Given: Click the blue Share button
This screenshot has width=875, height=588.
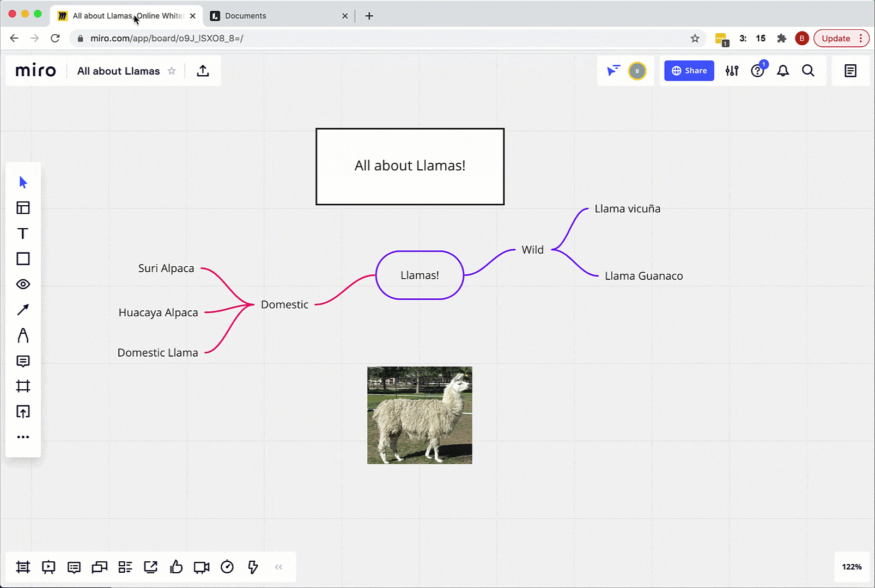Looking at the screenshot, I should pos(689,71).
